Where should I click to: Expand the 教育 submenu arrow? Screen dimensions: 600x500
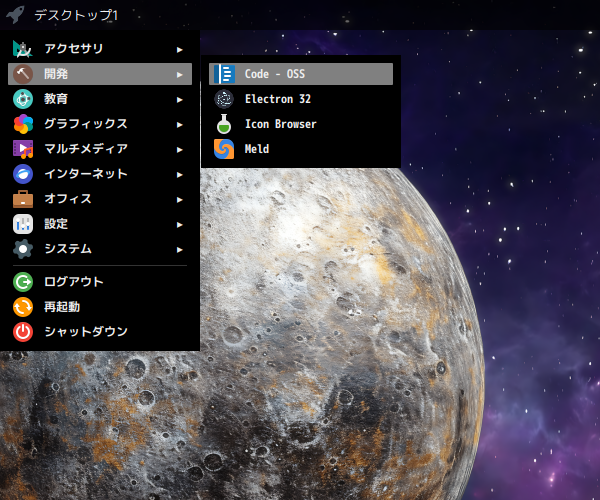(x=179, y=100)
